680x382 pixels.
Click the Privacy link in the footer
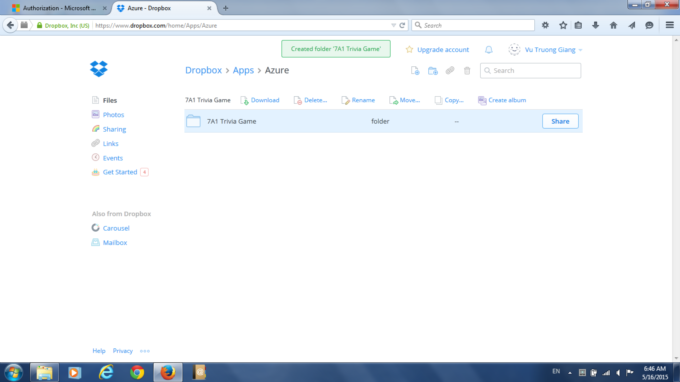(x=123, y=351)
